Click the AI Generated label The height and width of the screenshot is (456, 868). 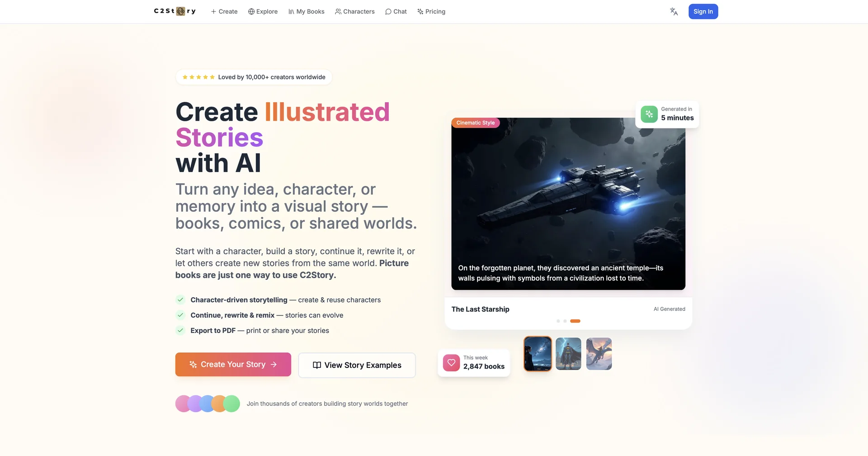[x=670, y=309]
